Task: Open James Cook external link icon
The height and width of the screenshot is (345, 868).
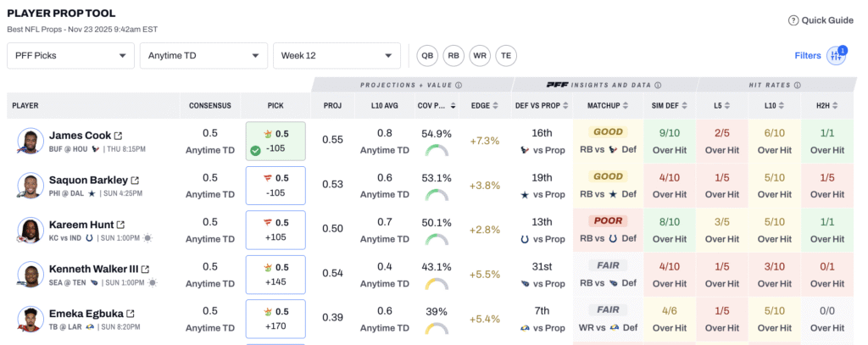Action: click(118, 136)
